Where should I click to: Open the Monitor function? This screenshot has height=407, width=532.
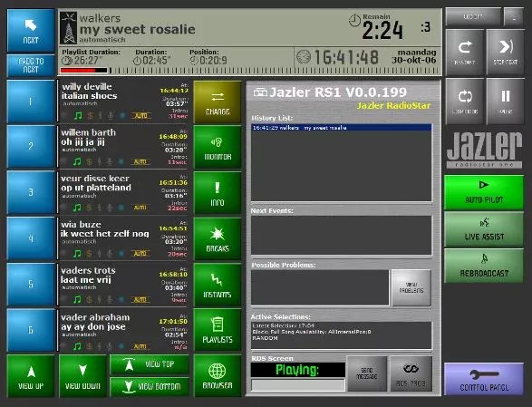218,148
